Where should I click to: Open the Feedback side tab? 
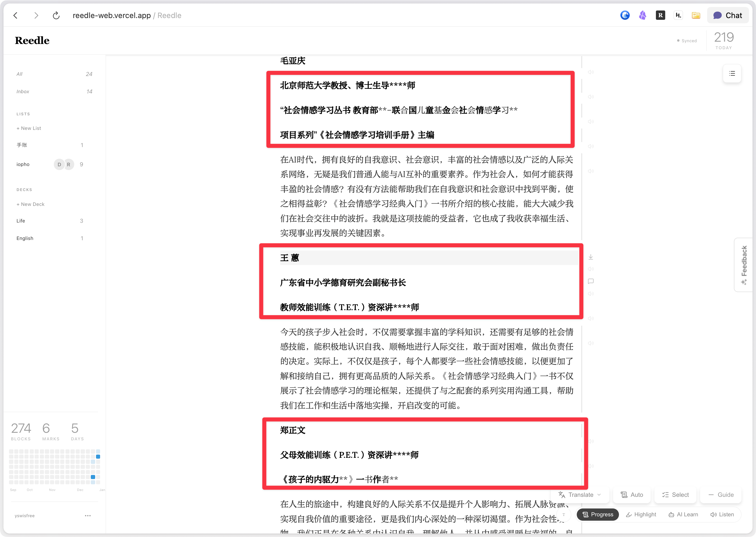pos(743,264)
